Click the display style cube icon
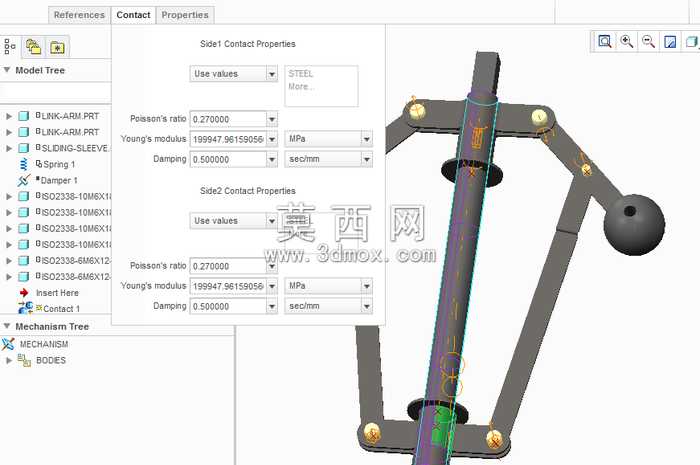 tap(692, 42)
